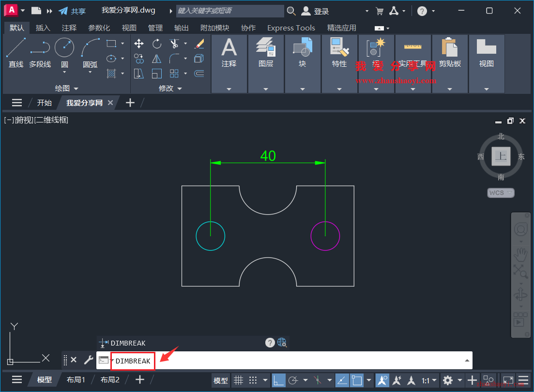Screen dimensions: 534x392
Task: Expand the Modify (修改) panel
Action: pos(170,88)
